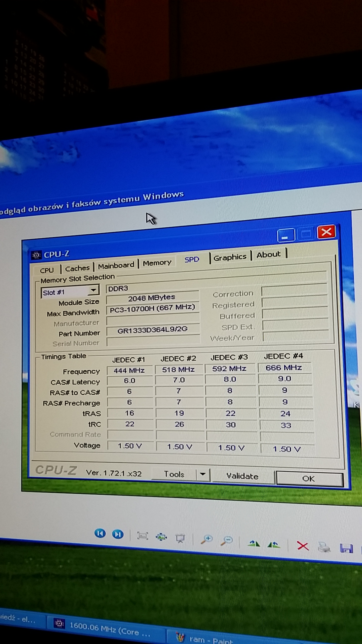Click the tRC value 33
This screenshot has width=362, height=644.
point(286,425)
